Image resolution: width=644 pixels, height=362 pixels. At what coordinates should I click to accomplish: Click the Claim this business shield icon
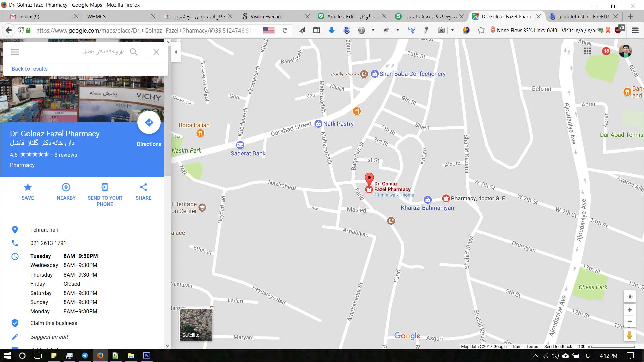coord(15,323)
